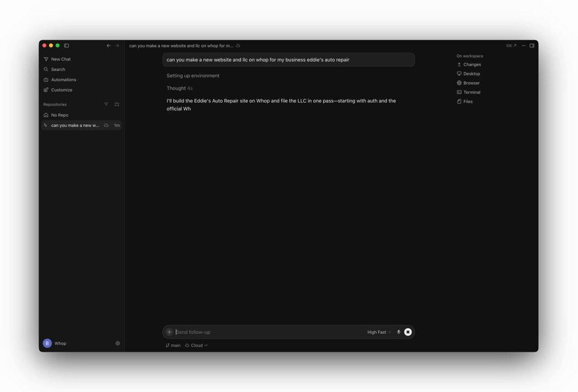The height and width of the screenshot is (392, 578).
Task: Click the On workspace label
Action: click(470, 56)
